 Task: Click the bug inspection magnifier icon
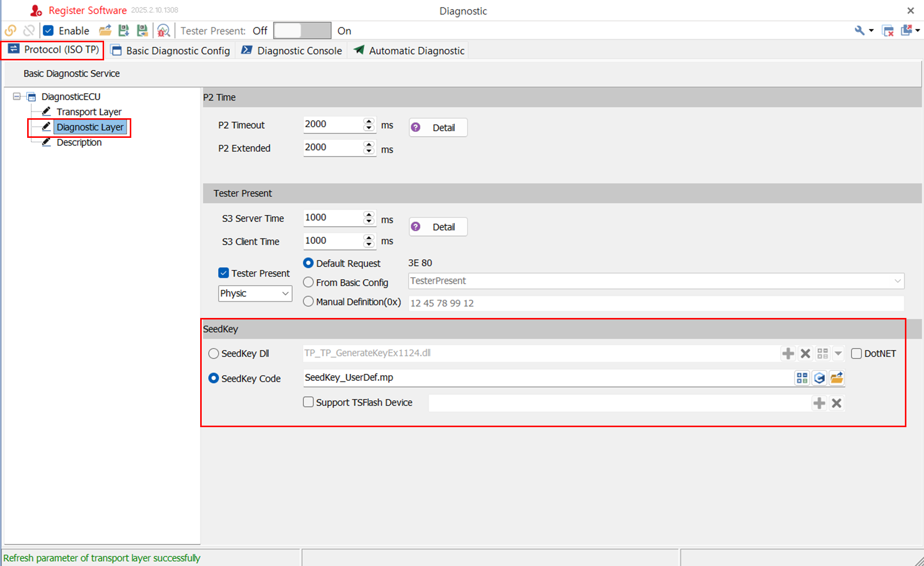pyautogui.click(x=163, y=31)
